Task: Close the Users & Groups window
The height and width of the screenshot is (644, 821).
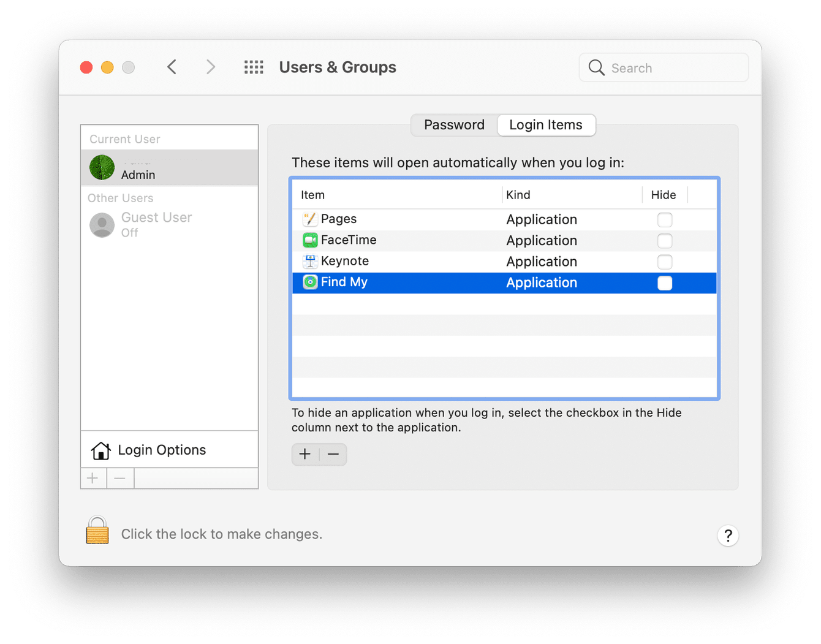Action: (x=86, y=67)
